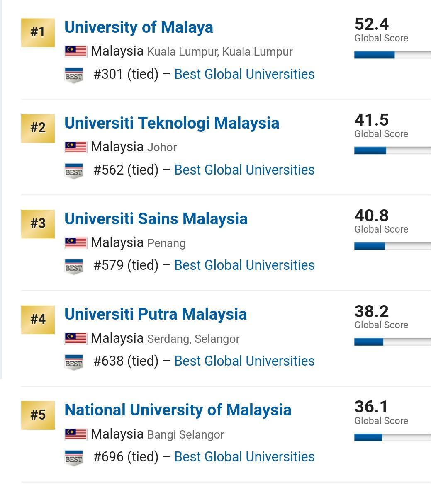Open Best Global Universities link beside #638
Image resolution: width=448 pixels, height=485 pixels.
pos(245,361)
